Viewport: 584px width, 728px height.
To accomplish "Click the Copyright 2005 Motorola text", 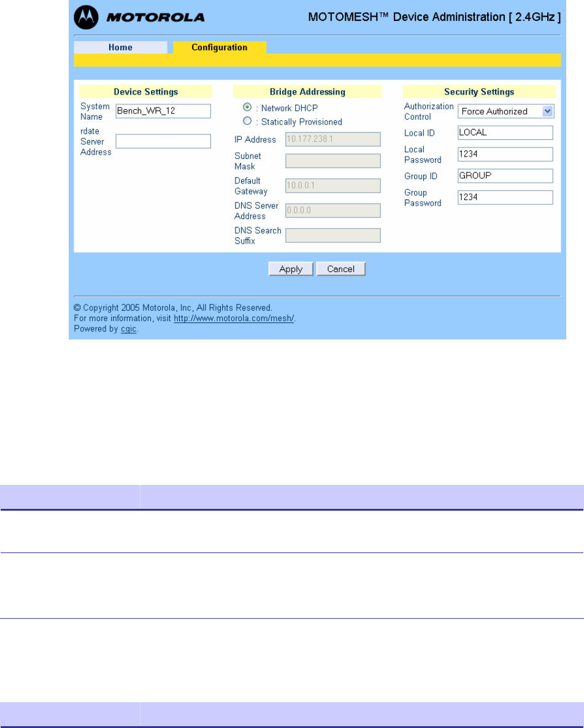I will click(x=173, y=308).
